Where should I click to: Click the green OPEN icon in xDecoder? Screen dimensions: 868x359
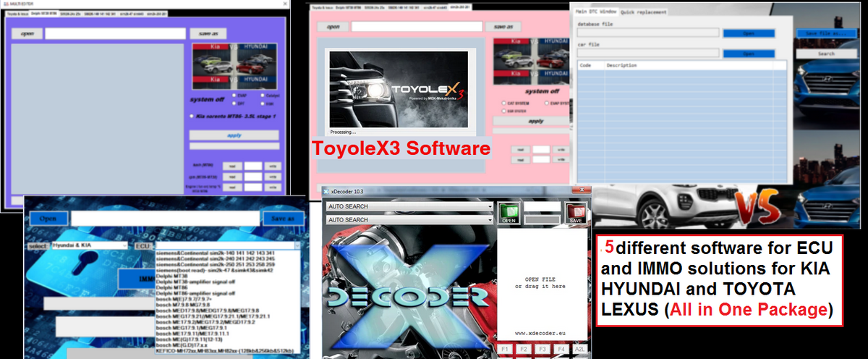click(x=509, y=212)
